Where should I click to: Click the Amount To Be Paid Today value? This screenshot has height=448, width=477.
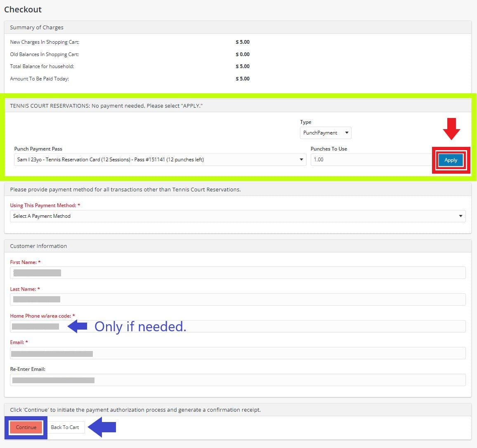[x=243, y=79]
